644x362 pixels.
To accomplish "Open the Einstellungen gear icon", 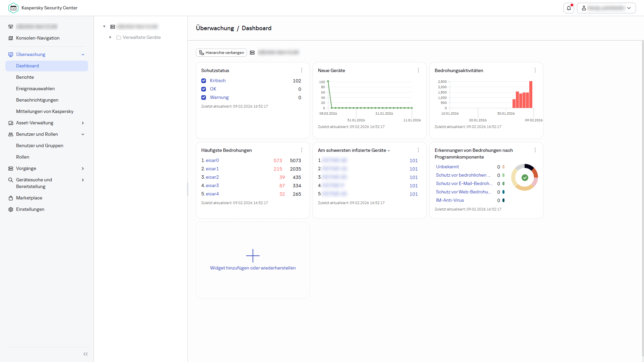I will coord(10,209).
